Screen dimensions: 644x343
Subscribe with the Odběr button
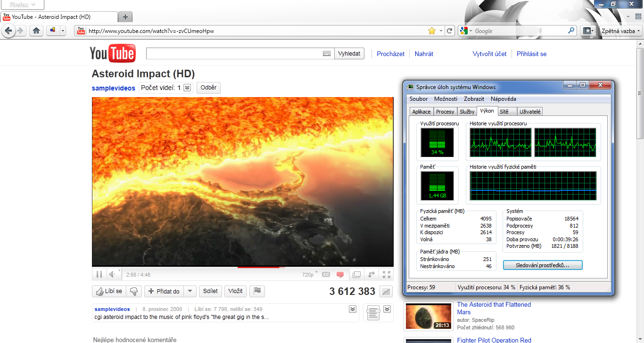208,88
